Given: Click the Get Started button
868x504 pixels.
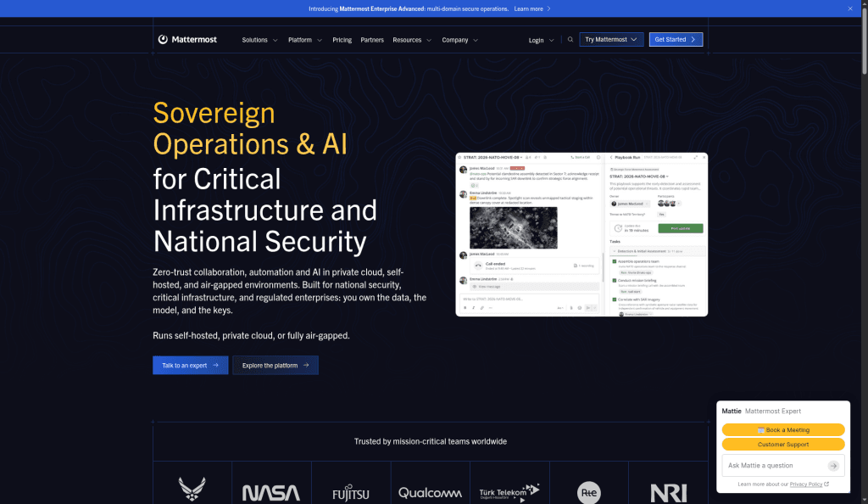Looking at the screenshot, I should [676, 39].
